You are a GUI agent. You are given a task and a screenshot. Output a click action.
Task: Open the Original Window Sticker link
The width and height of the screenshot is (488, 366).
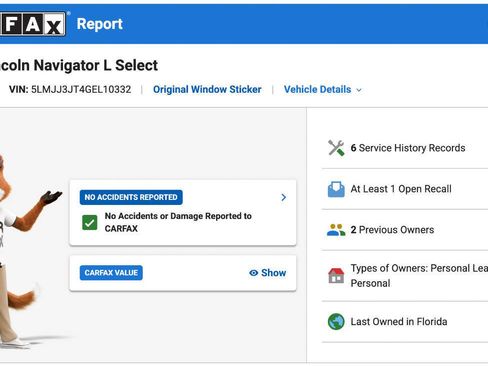coord(207,89)
